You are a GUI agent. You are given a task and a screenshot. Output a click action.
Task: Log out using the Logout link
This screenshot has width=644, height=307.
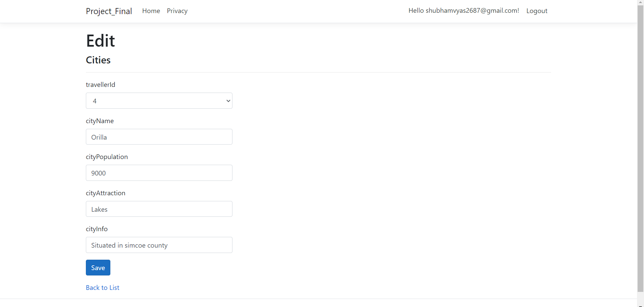537,11
